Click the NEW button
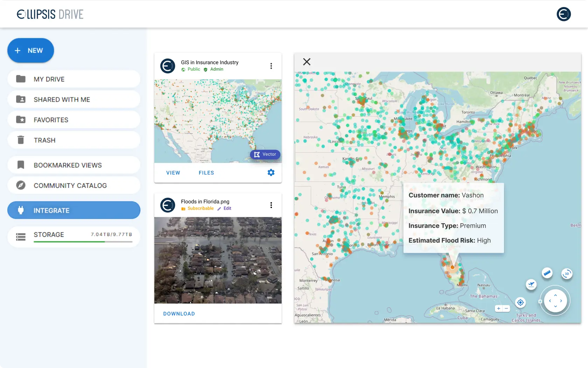 [31, 50]
